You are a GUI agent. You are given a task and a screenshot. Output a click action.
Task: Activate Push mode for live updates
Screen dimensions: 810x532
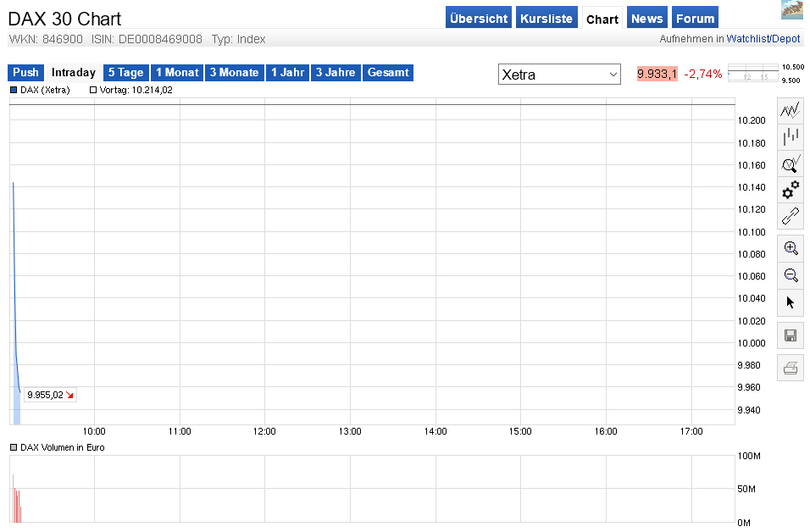(25, 73)
